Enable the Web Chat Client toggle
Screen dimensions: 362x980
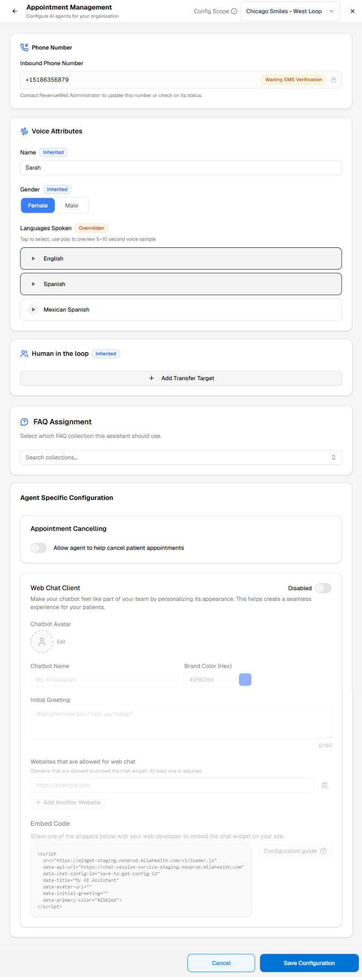pyautogui.click(x=324, y=589)
